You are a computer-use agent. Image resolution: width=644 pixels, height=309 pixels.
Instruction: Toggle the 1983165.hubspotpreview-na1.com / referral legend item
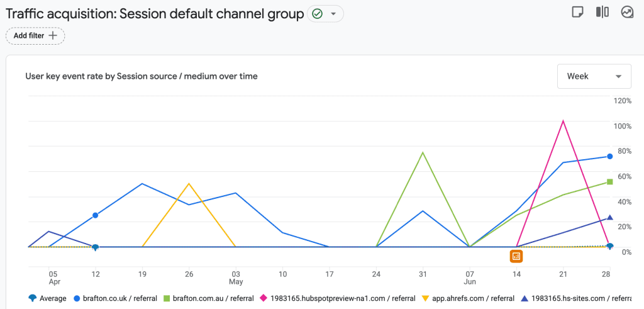click(337, 298)
